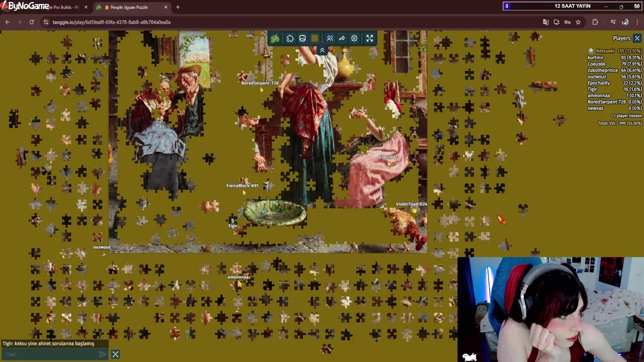Open the password key icon in address bar
Screen dimensions: 644x362
tap(567, 22)
